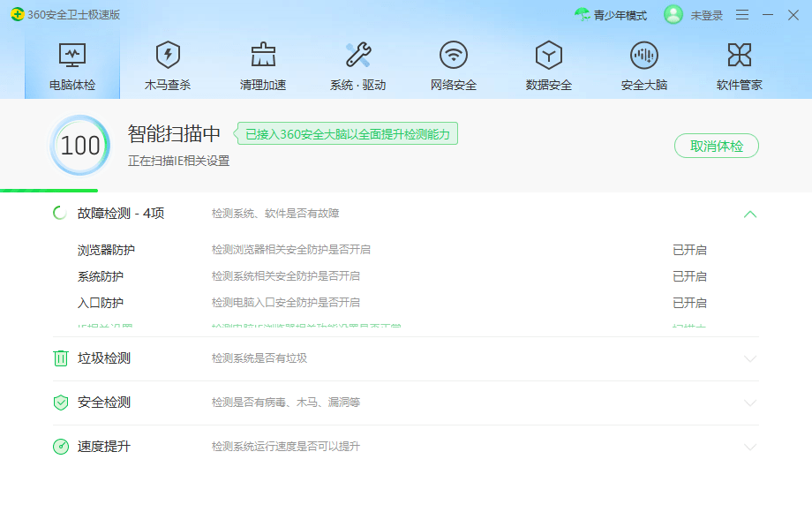Image resolution: width=812 pixels, height=512 pixels.
Task: Expand the 垃圾检测 section
Action: click(x=751, y=358)
